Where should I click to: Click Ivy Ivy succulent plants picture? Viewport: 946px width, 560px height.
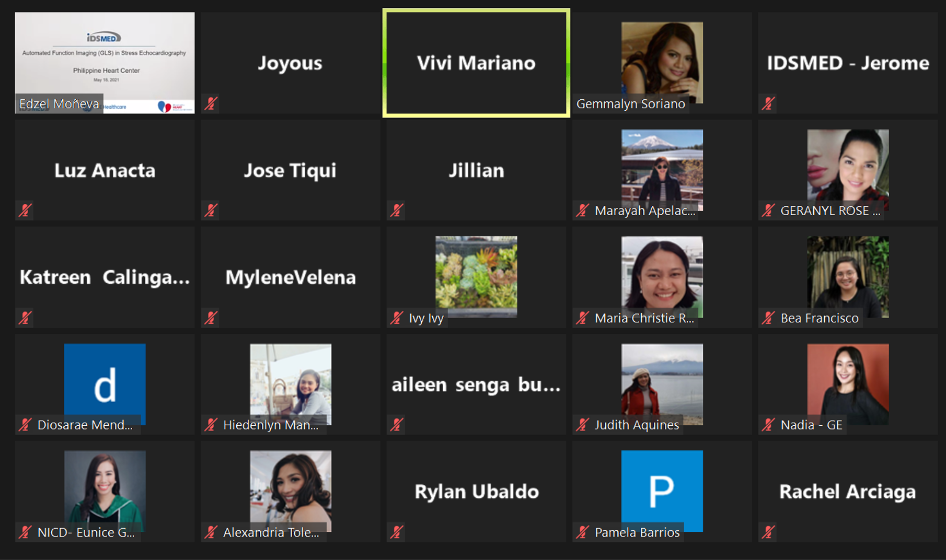pos(476,277)
